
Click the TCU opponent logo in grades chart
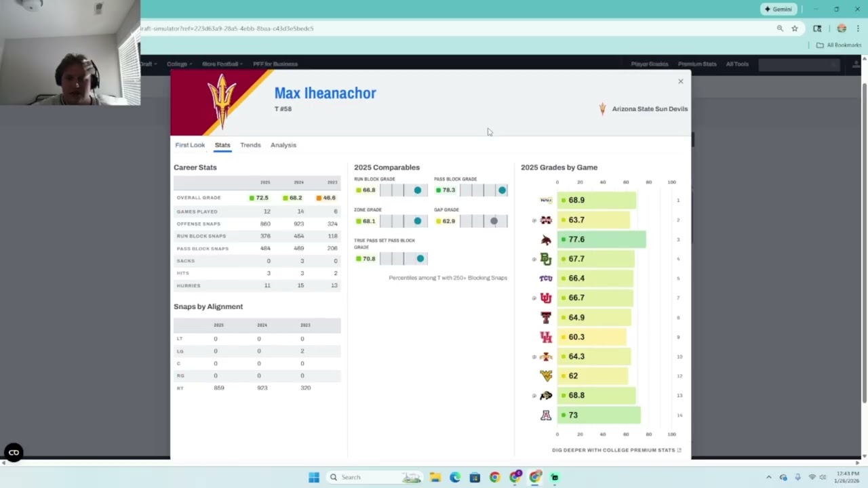pos(546,278)
